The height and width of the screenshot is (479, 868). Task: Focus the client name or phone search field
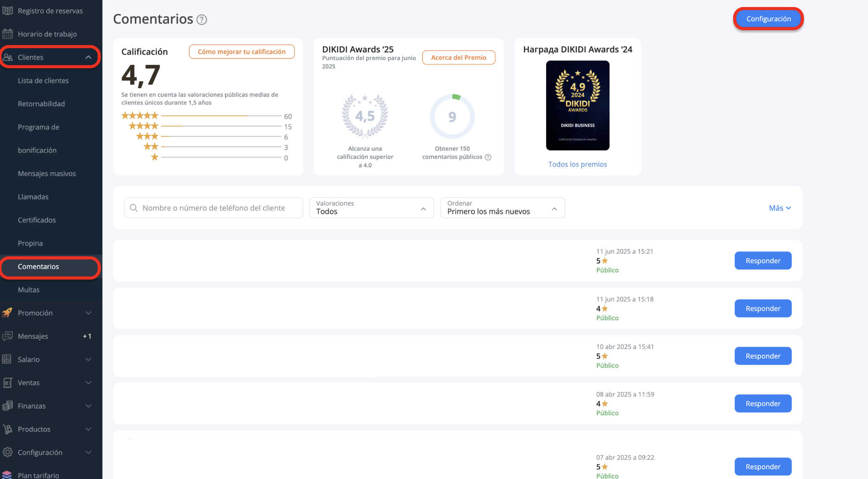(213, 208)
